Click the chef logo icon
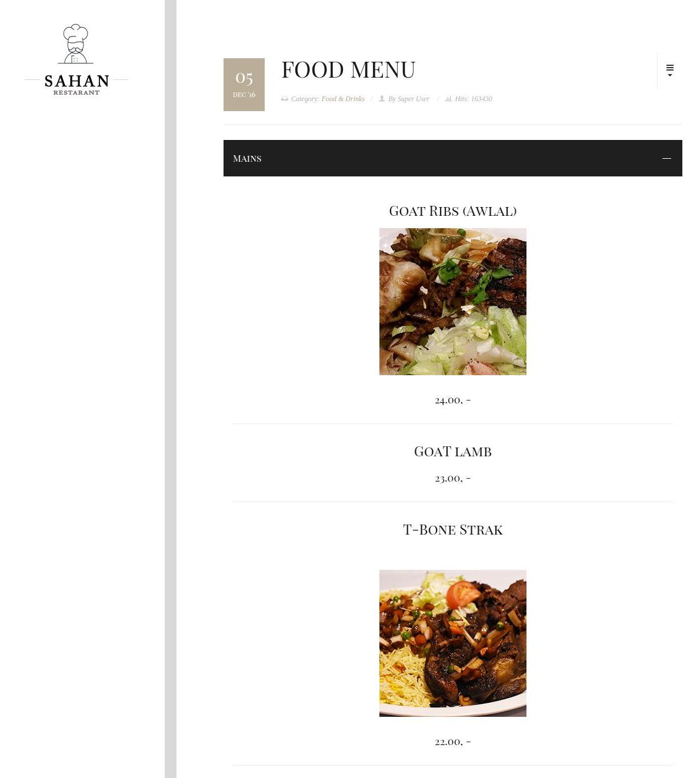This screenshot has width=700, height=778. (x=76, y=44)
